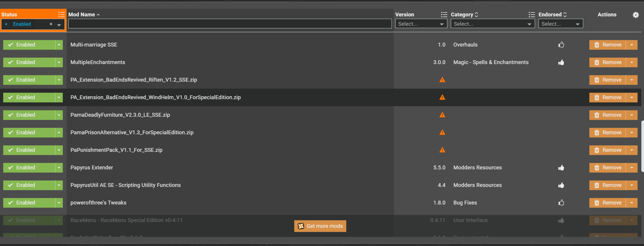
Task: Remove the PamaPrisonAlternative mod
Action: (607, 132)
